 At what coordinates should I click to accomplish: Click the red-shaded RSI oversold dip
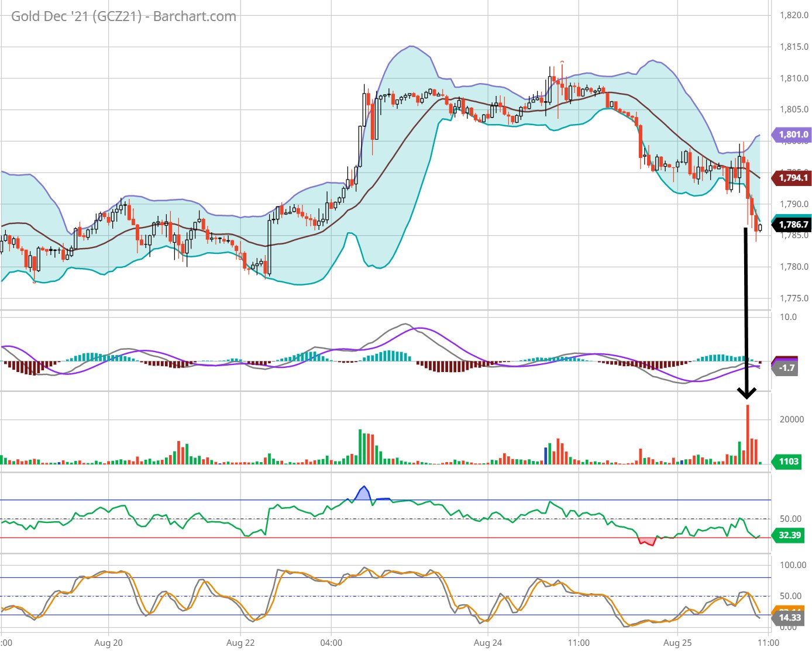pyautogui.click(x=647, y=541)
